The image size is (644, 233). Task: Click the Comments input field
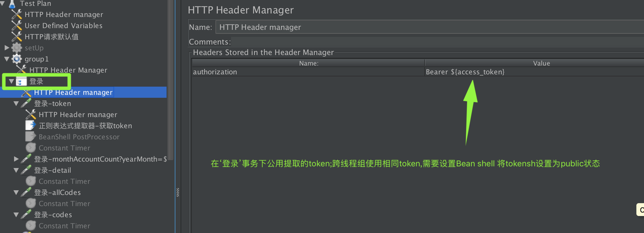coord(437,42)
